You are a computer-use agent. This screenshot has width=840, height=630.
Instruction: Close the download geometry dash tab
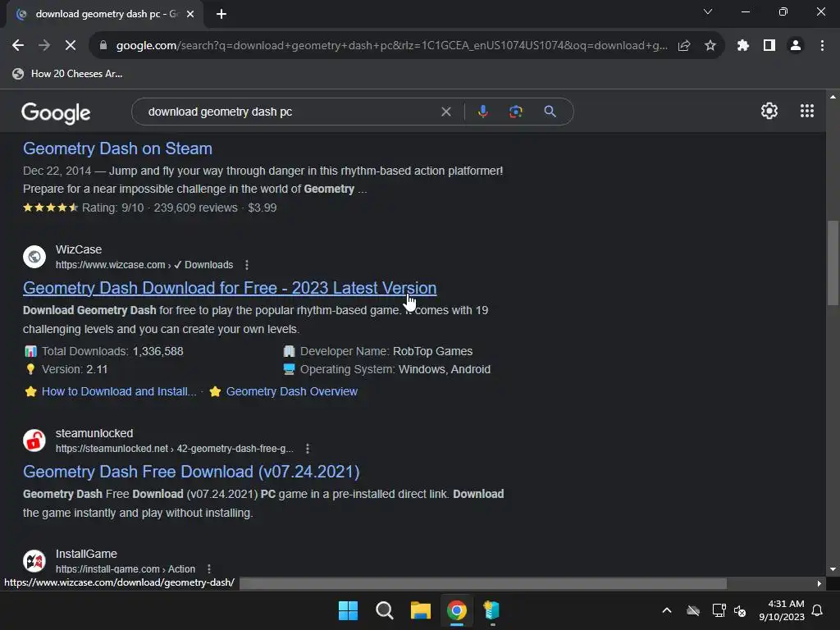pos(190,14)
